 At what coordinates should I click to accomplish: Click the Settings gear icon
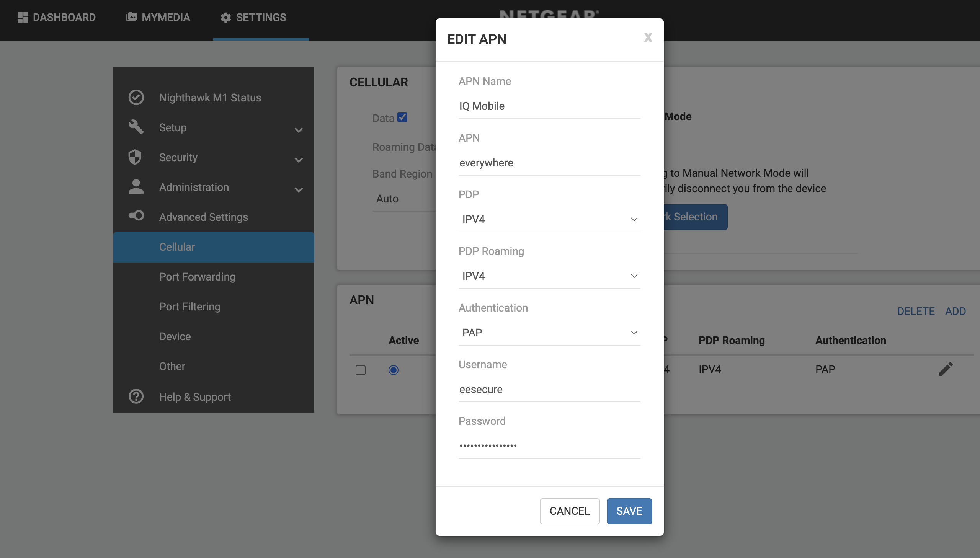point(225,17)
